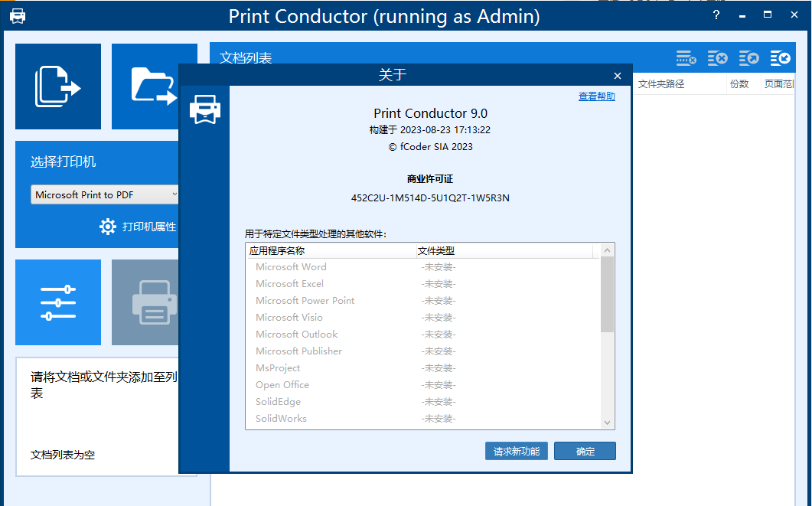
Task: Select the Microsoft Excel row
Action: pos(423,284)
